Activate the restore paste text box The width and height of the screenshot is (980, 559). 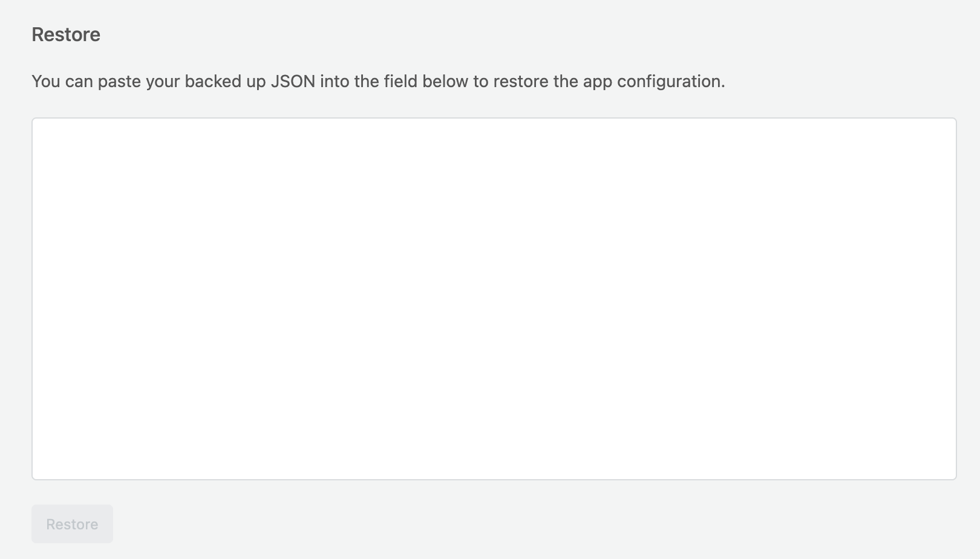[494, 299]
